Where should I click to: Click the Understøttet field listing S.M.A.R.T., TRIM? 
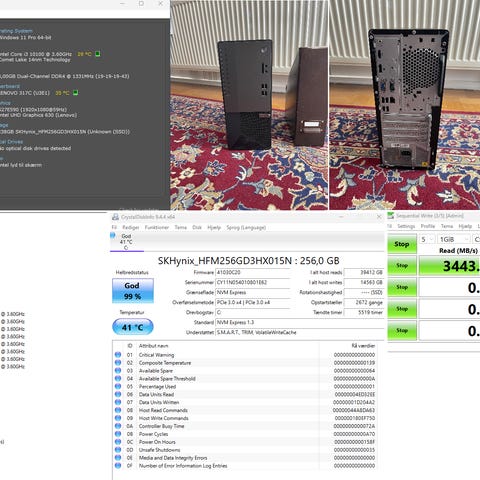300,332
